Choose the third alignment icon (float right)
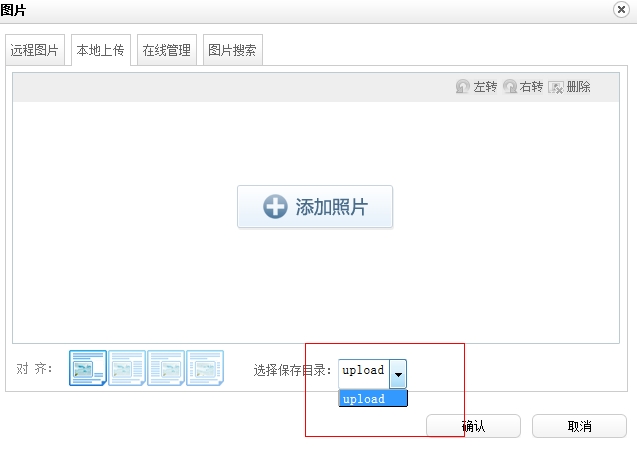Viewport: 637px width, 453px height. click(x=166, y=368)
